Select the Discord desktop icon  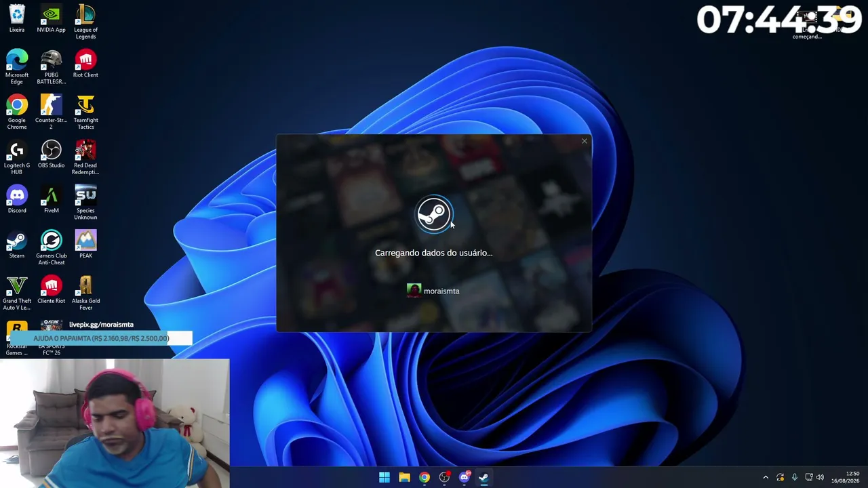point(17,199)
